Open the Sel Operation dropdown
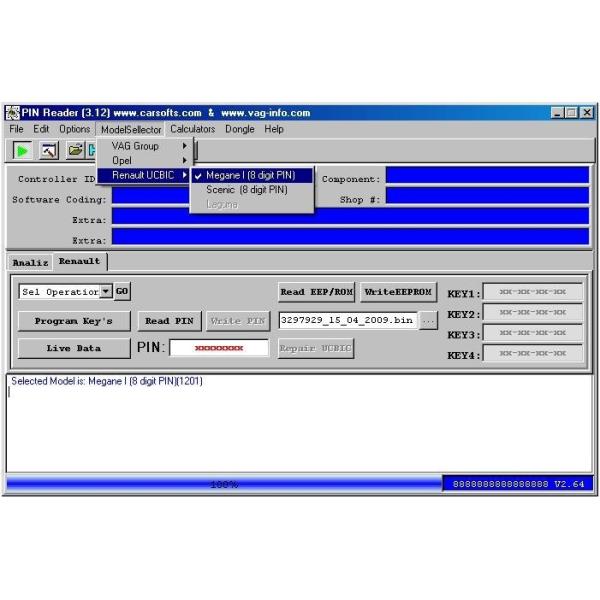 (106, 292)
